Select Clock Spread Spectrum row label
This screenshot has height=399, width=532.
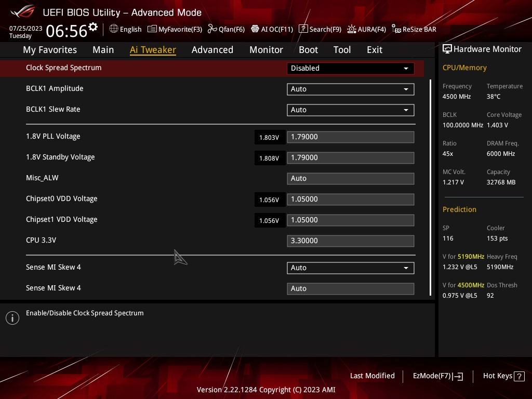[64, 68]
